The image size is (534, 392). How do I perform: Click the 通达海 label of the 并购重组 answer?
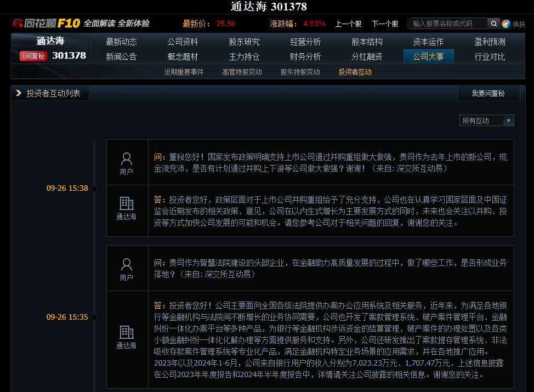[126, 217]
